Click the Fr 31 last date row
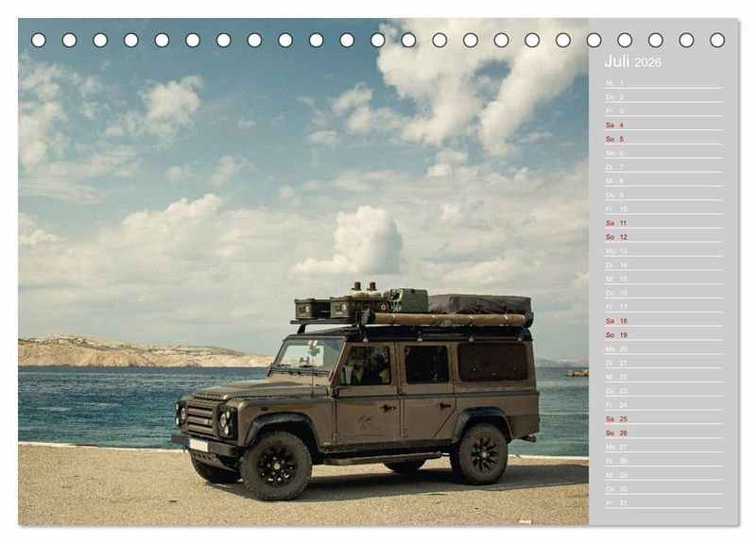This screenshot has width=756, height=543. (661, 502)
